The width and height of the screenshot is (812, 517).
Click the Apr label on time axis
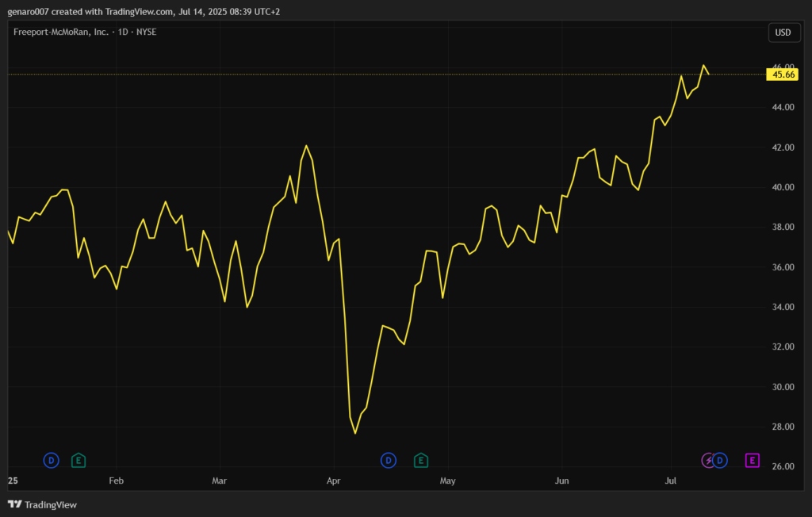click(334, 481)
